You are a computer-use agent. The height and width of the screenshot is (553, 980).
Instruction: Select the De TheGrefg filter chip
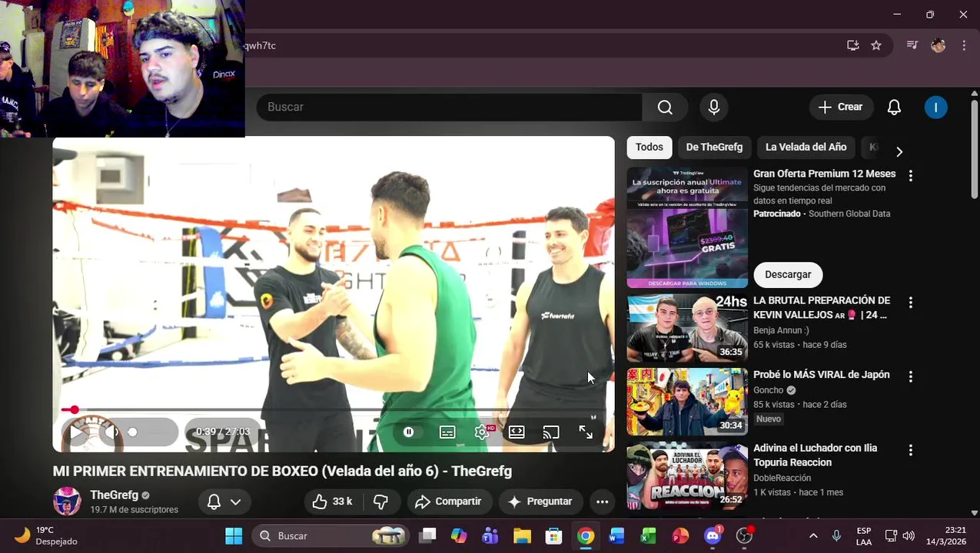[x=714, y=147]
